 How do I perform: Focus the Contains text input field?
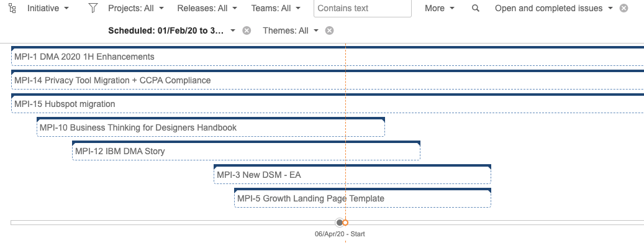[x=362, y=8]
